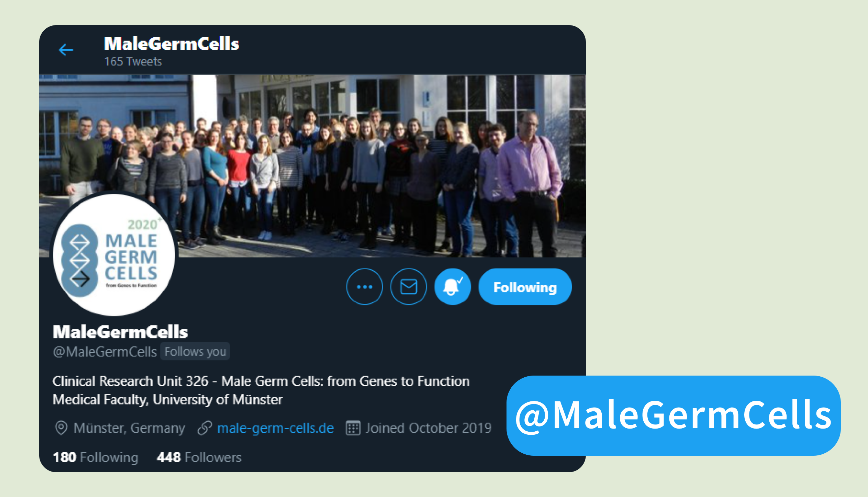Viewport: 868px width, 497px height.
Task: Toggle the notification bell for this account
Action: (453, 287)
